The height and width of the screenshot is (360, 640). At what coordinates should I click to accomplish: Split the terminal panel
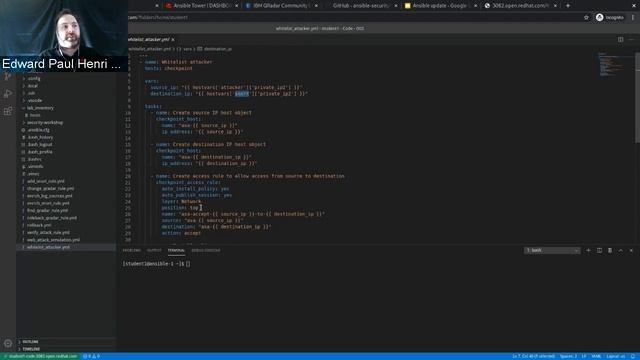(599, 250)
